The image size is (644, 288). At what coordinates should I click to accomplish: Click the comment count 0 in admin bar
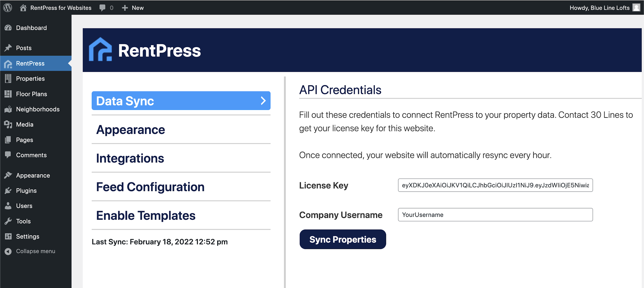(112, 8)
